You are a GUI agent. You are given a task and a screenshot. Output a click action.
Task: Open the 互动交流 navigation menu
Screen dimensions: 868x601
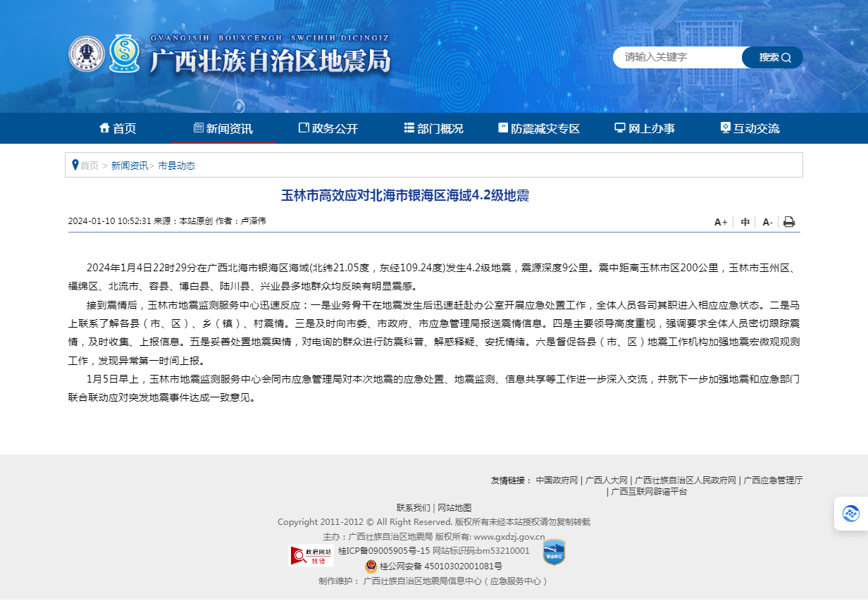752,128
